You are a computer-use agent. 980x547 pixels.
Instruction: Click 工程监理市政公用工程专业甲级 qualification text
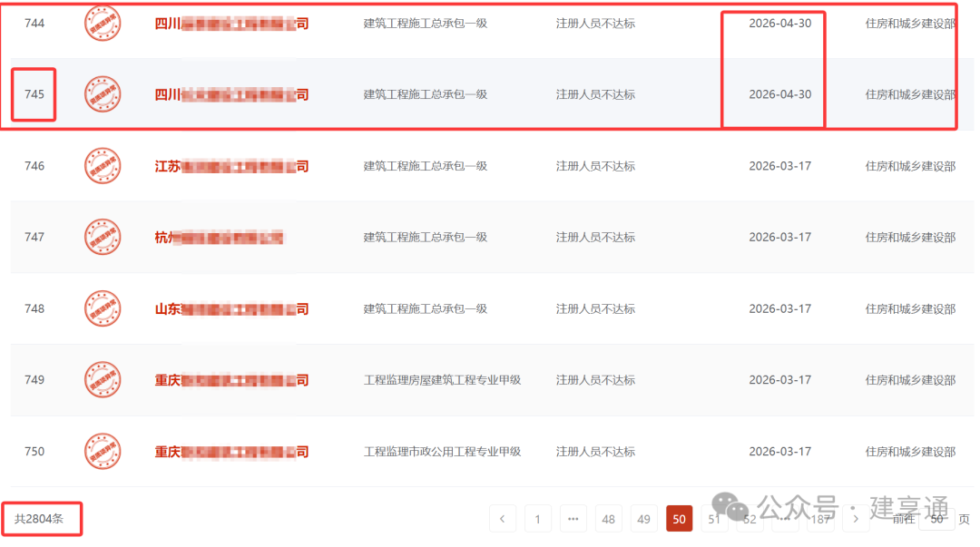point(442,452)
